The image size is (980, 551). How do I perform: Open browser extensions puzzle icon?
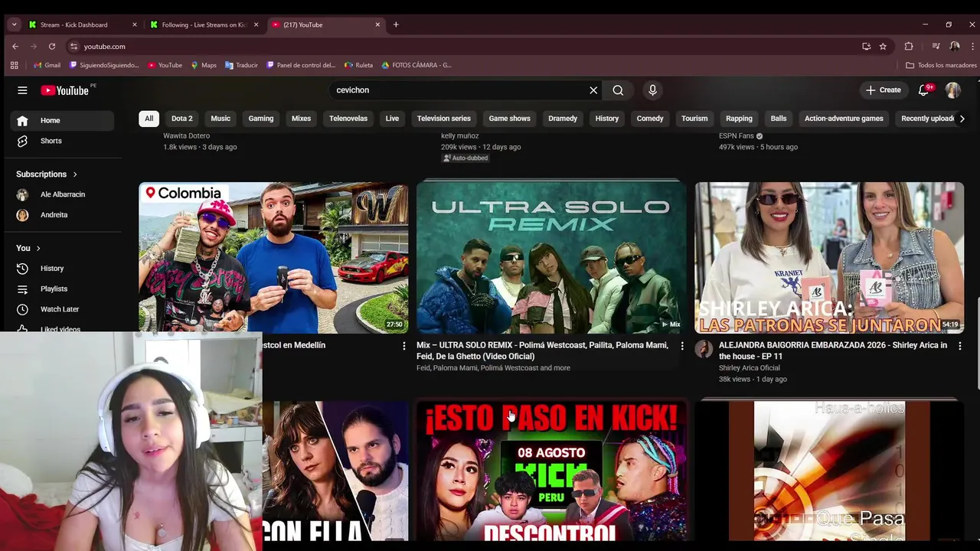click(x=909, y=46)
